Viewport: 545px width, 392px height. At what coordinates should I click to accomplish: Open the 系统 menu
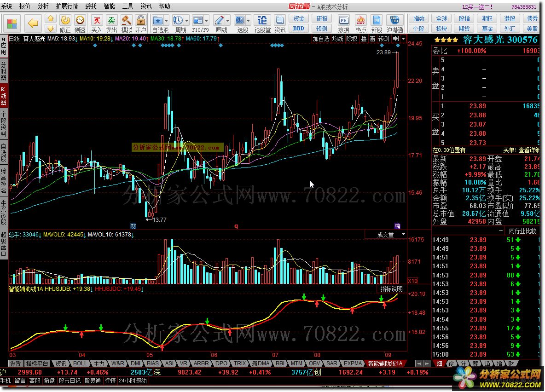click(x=6, y=6)
